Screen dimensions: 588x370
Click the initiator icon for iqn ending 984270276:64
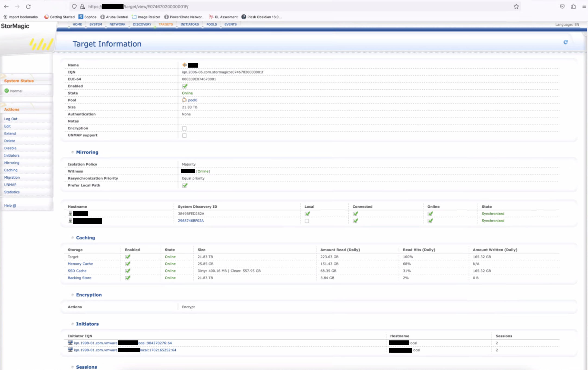tap(70, 343)
